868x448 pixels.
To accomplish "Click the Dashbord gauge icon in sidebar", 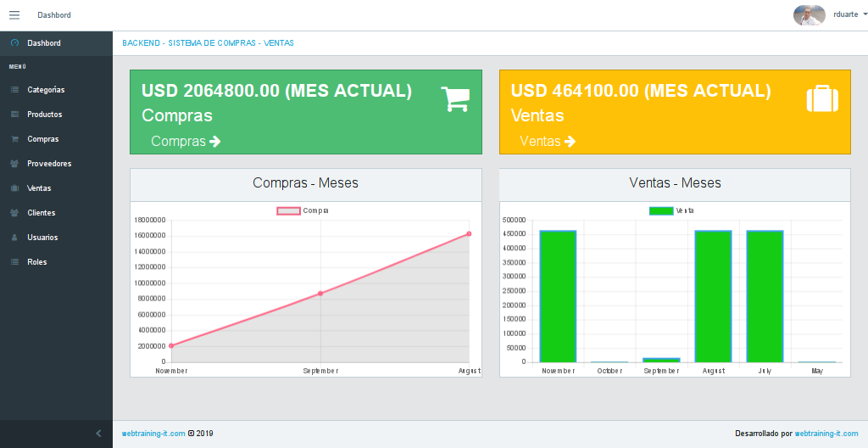I will click(14, 43).
